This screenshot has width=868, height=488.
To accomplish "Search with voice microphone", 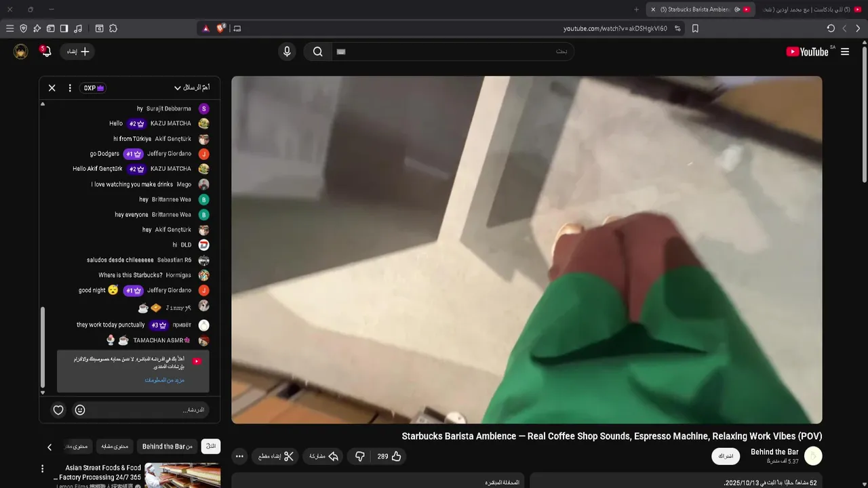I will point(287,52).
